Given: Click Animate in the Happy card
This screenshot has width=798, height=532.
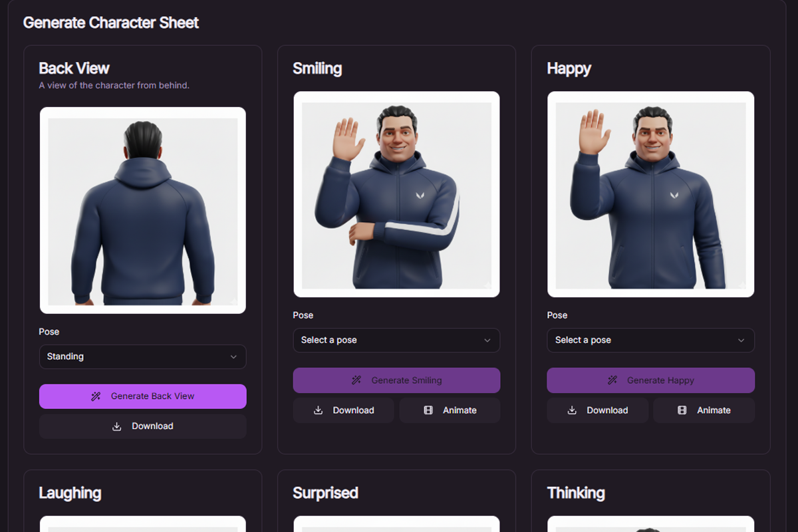Looking at the screenshot, I should point(704,410).
